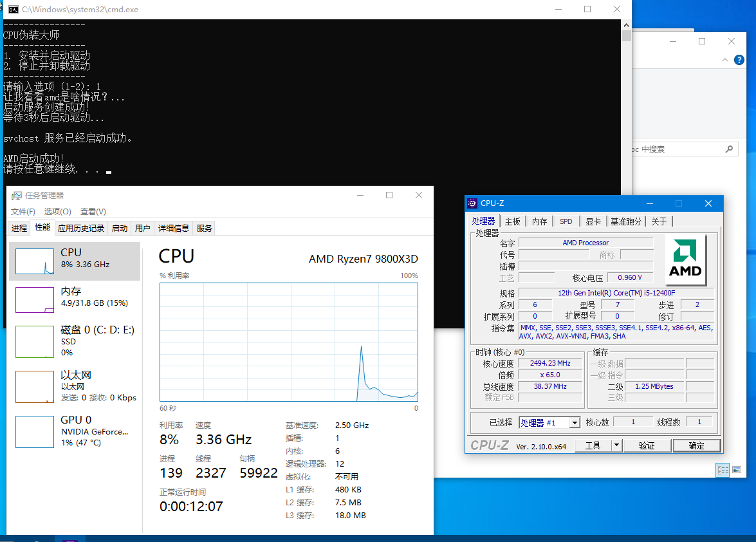Click the 1.25 MBytes L2 cache value

654,386
